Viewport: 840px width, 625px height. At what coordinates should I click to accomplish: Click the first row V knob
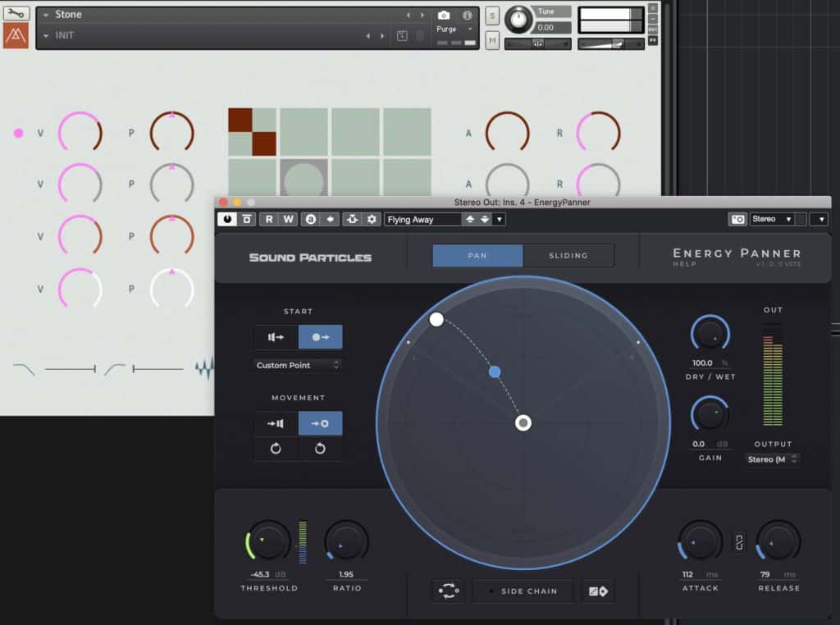pos(80,133)
